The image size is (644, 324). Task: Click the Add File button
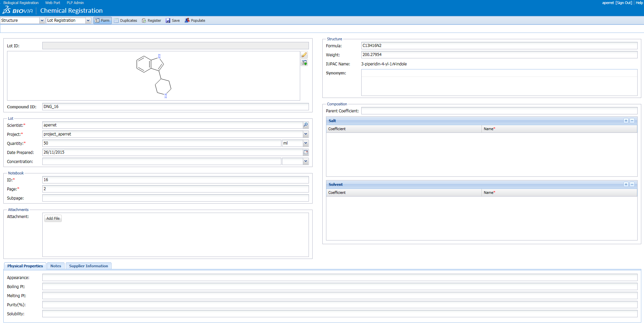point(53,218)
